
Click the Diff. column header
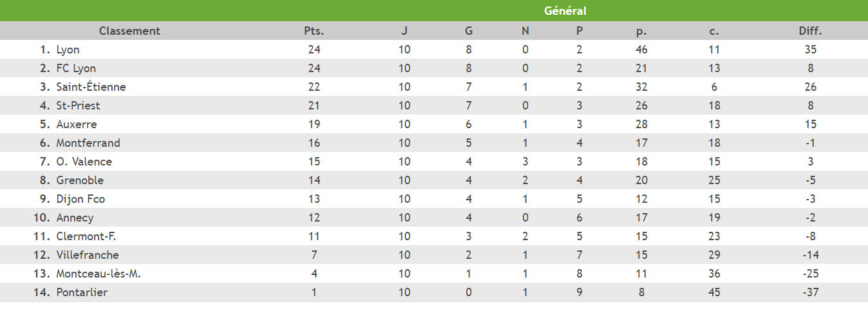tap(810, 31)
